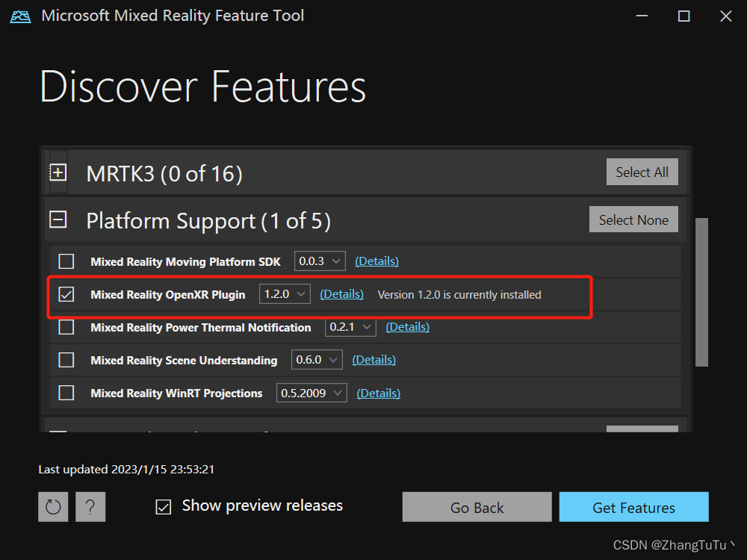Enable the Mixed Reality Moving Platform SDK checkbox
The width and height of the screenshot is (747, 560).
[66, 261]
